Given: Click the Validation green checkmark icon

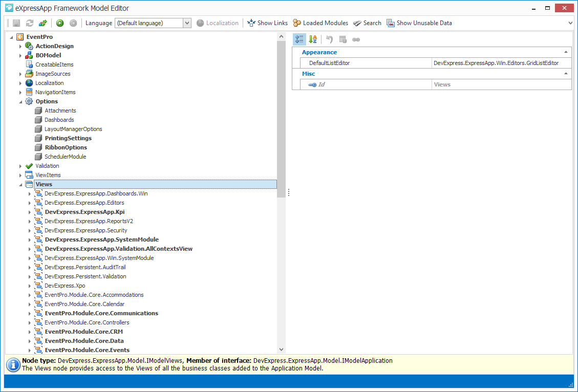Looking at the screenshot, I should 29,166.
